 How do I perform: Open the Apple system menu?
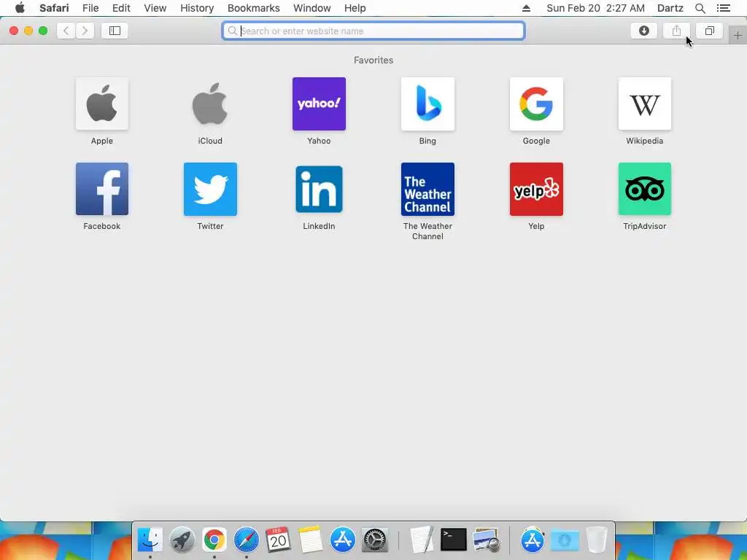[20, 8]
